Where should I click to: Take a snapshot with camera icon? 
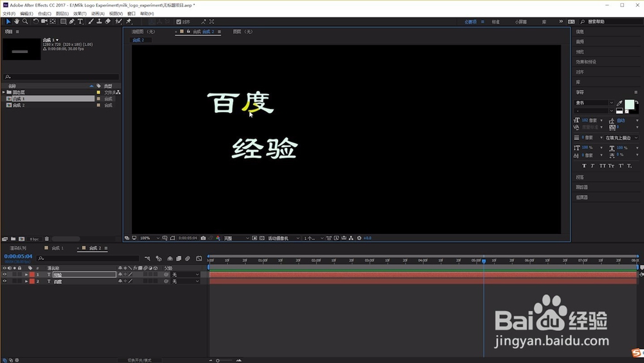pos(204,238)
